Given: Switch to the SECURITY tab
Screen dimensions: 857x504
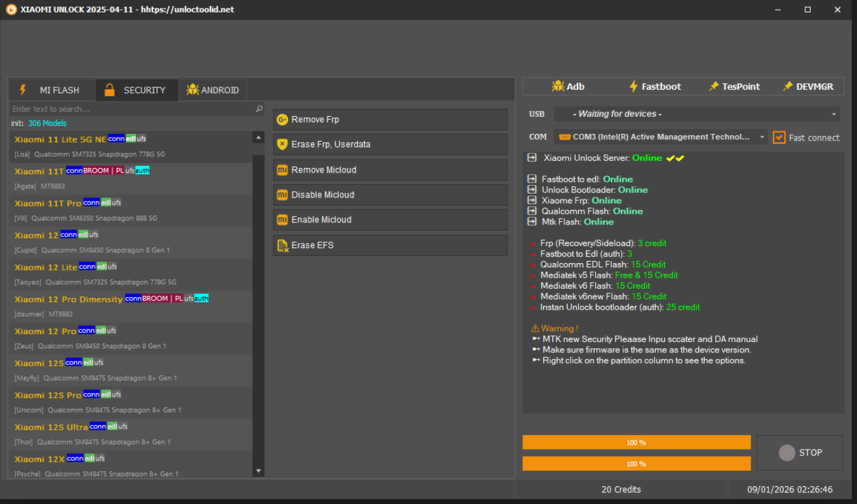Looking at the screenshot, I should [x=136, y=90].
